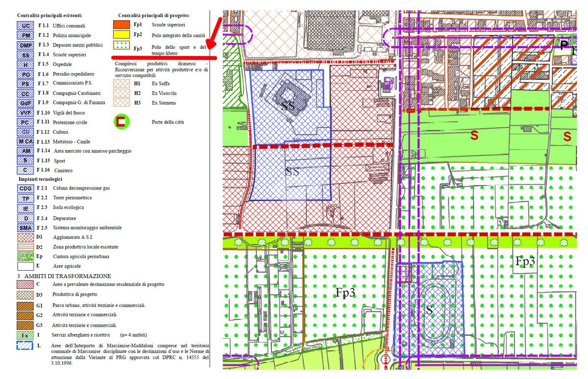588x379 pixels.
Task: Click the D1 Agglomerato A.S.I. hatch swatch
Action: [25, 237]
